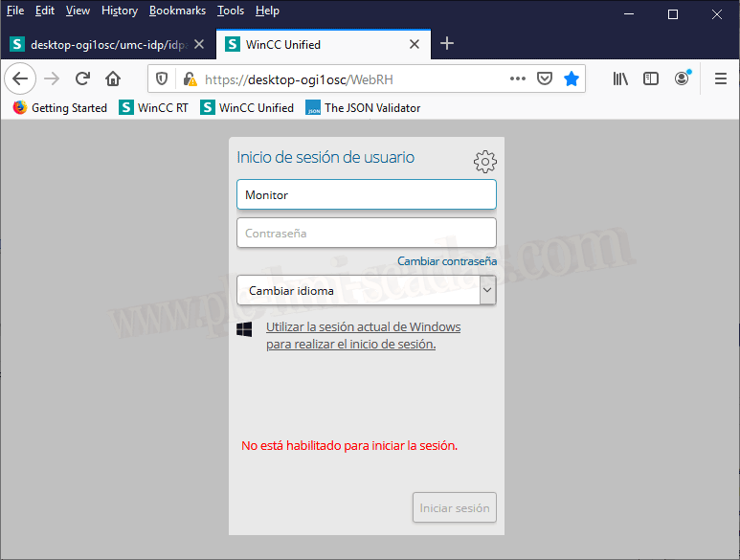Click the Cambiar contraseña link

coord(447,261)
